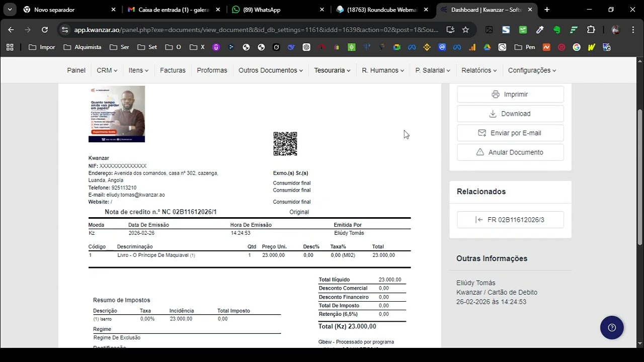Open the Impor bookmarks folder

point(42,47)
